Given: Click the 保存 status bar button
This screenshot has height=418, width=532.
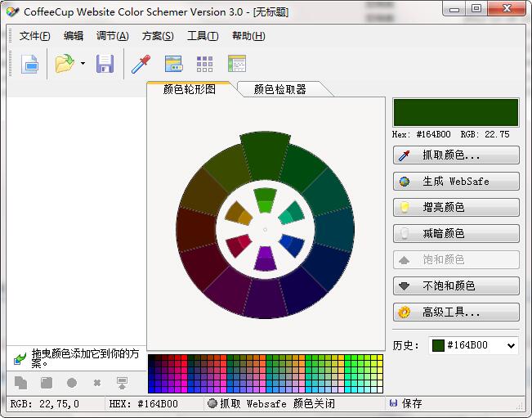Looking at the screenshot, I should click(406, 404).
